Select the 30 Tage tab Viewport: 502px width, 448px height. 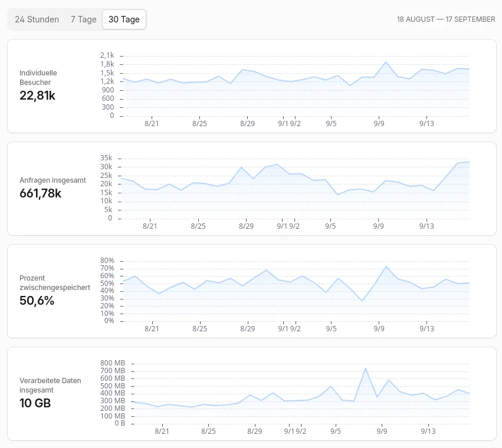pos(124,19)
